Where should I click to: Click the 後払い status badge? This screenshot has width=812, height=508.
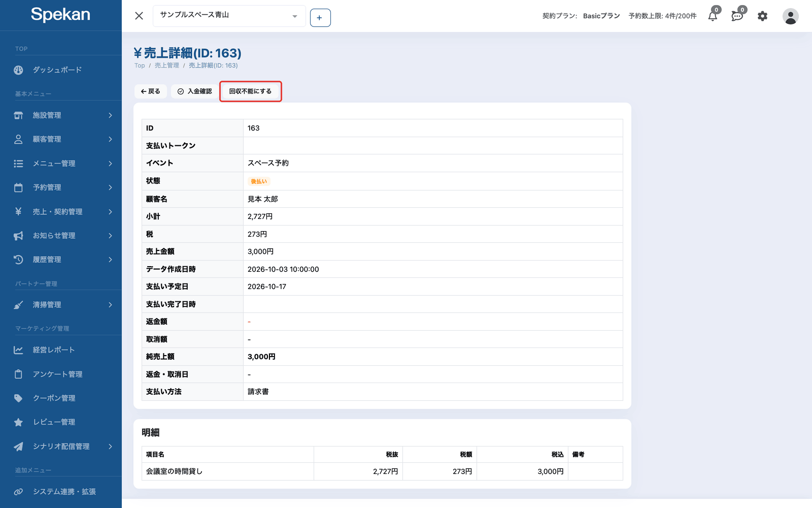(259, 181)
